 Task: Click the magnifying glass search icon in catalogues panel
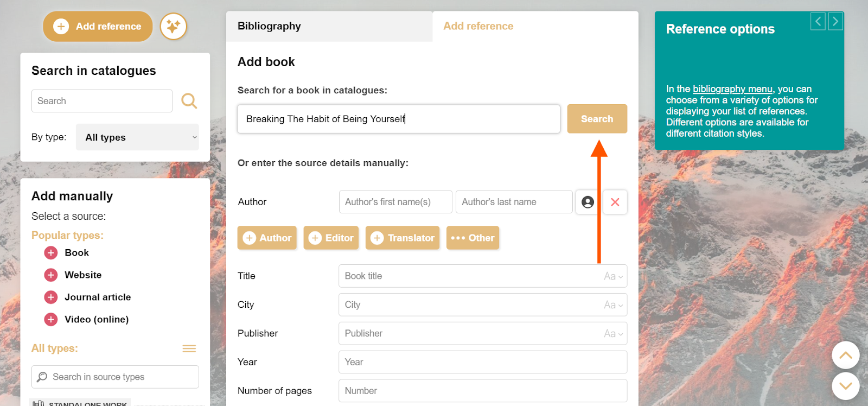coord(189,101)
